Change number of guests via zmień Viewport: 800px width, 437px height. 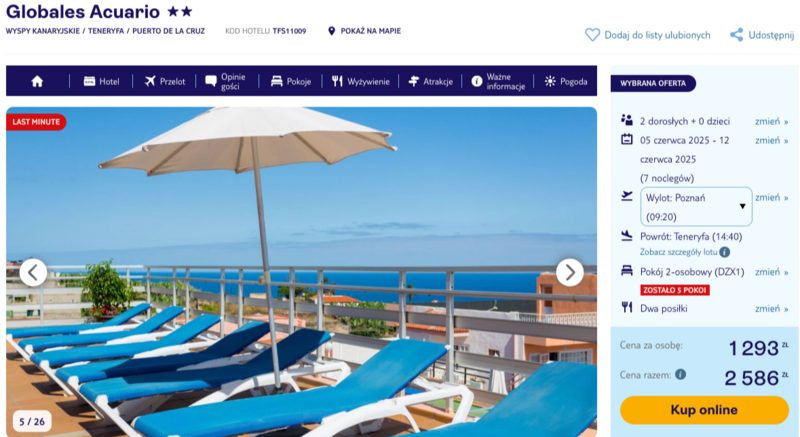click(x=771, y=121)
